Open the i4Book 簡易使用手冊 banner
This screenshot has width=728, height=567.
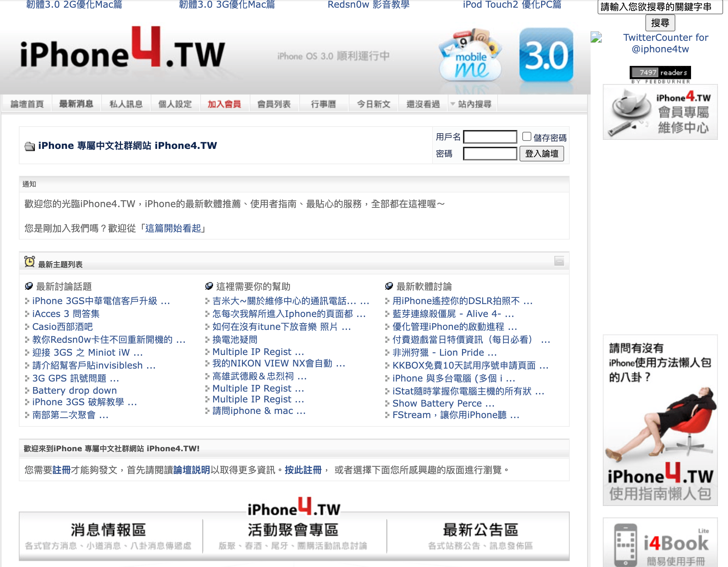tap(660, 543)
